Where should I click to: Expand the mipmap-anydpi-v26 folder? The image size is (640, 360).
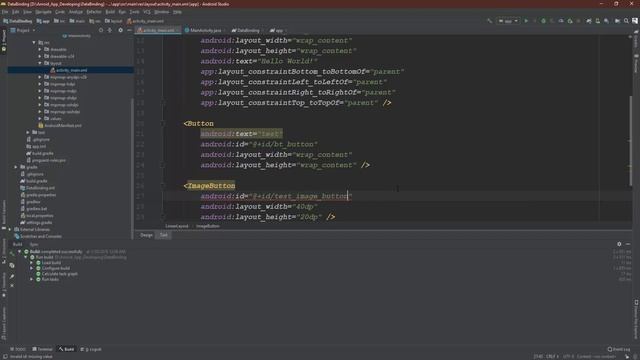(x=40, y=77)
